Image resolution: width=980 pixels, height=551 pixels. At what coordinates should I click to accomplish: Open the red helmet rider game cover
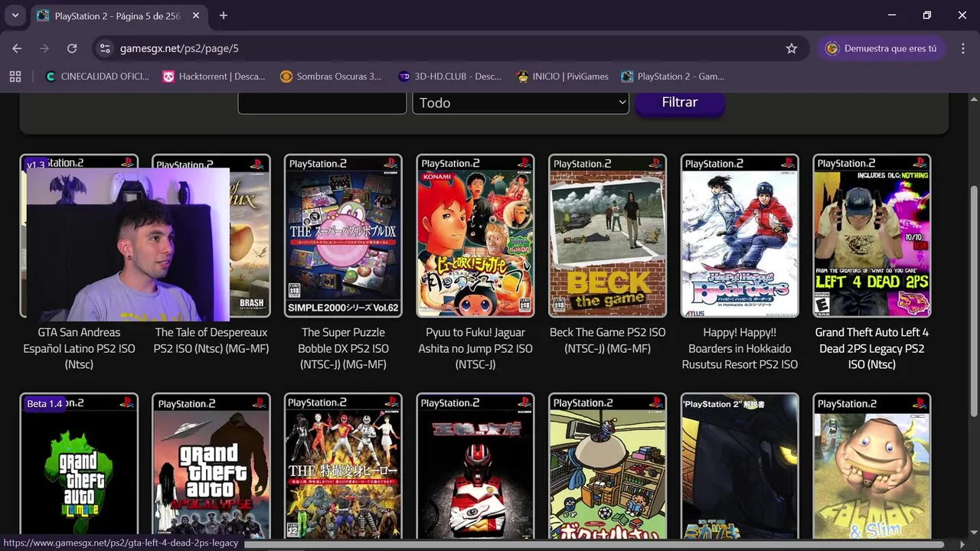pyautogui.click(x=475, y=467)
